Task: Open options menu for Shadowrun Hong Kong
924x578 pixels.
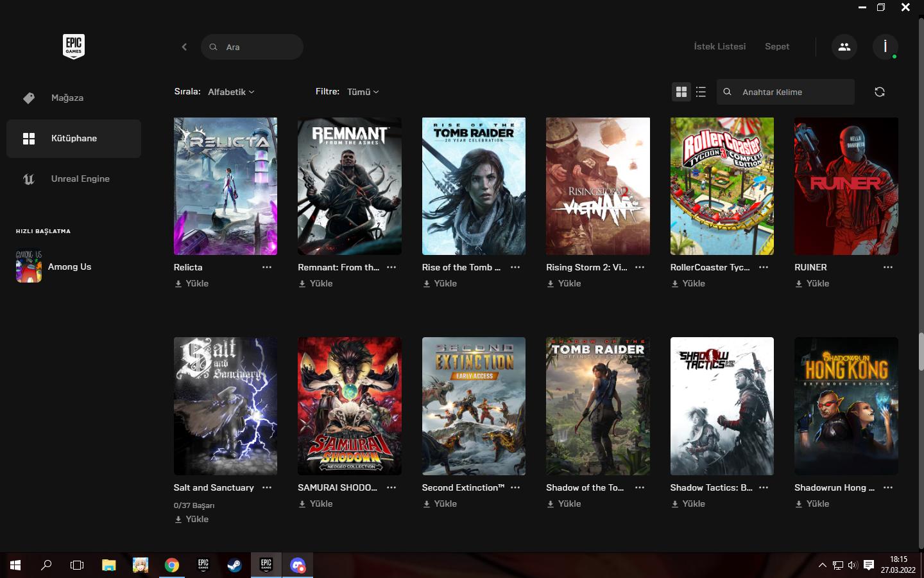Action: click(x=888, y=487)
